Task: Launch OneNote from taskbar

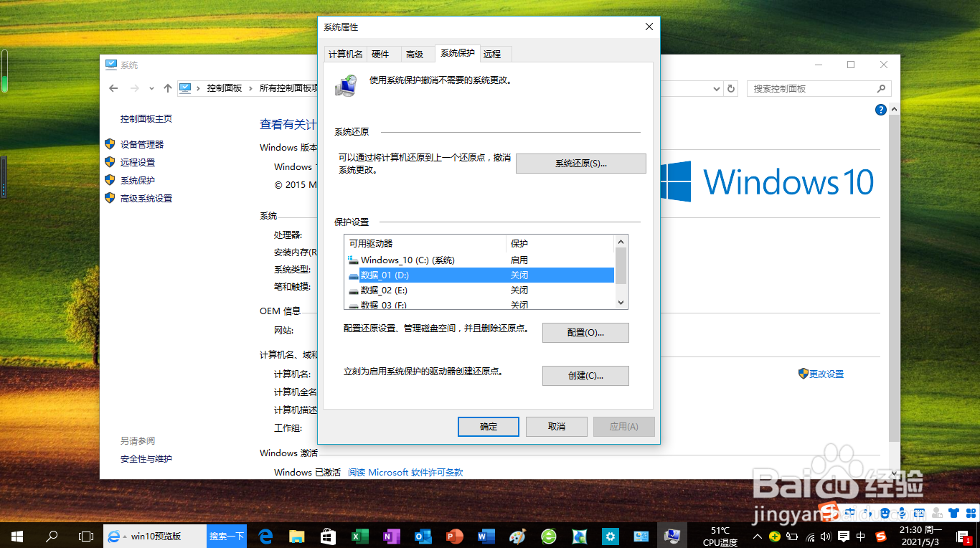Action: tap(391, 536)
